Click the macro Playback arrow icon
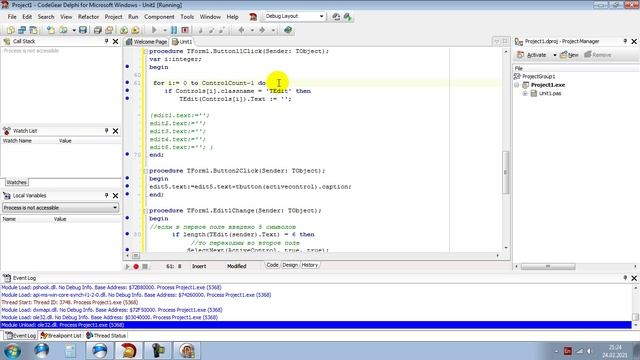 127,267
